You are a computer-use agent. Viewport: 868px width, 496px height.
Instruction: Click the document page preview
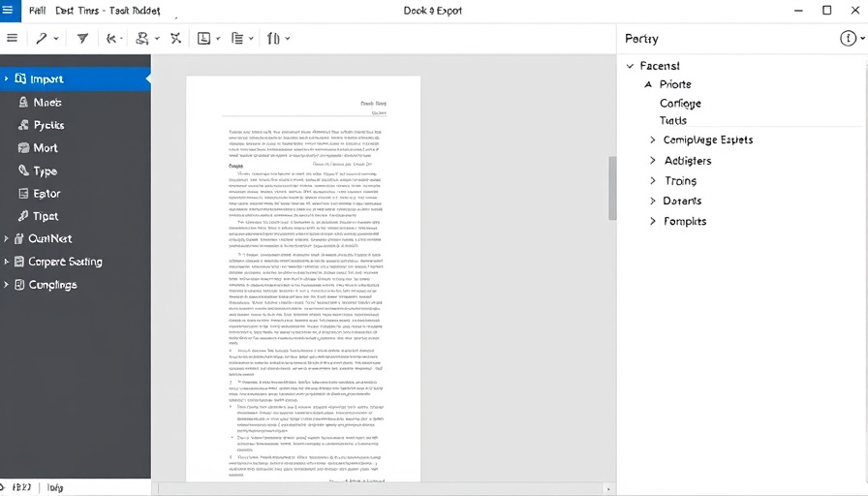coord(303,278)
